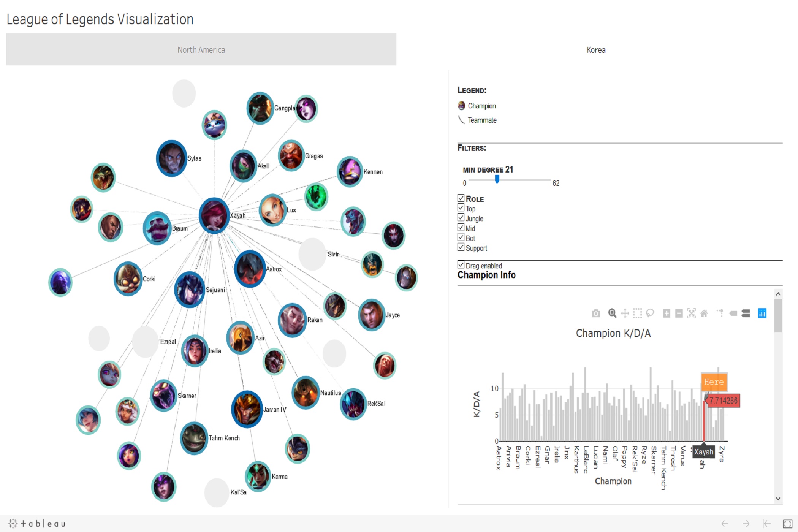Click the scroll up arrow in Champion Info

(x=778, y=294)
